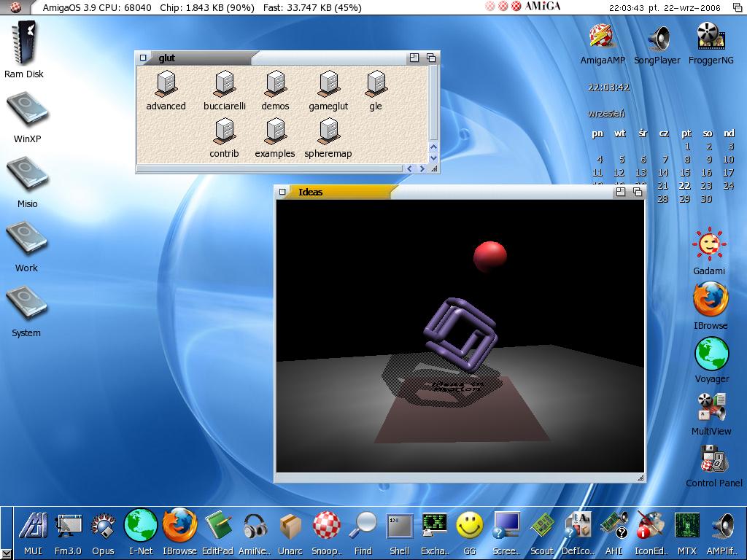The image size is (747, 560).
Task: Launch IBrowse from the bottom dock
Action: pos(179,525)
